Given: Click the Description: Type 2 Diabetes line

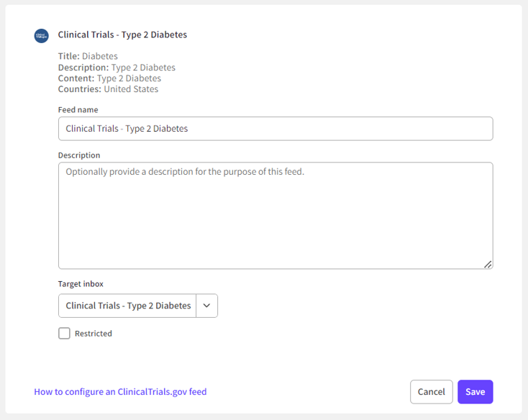Looking at the screenshot, I should click(x=117, y=68).
